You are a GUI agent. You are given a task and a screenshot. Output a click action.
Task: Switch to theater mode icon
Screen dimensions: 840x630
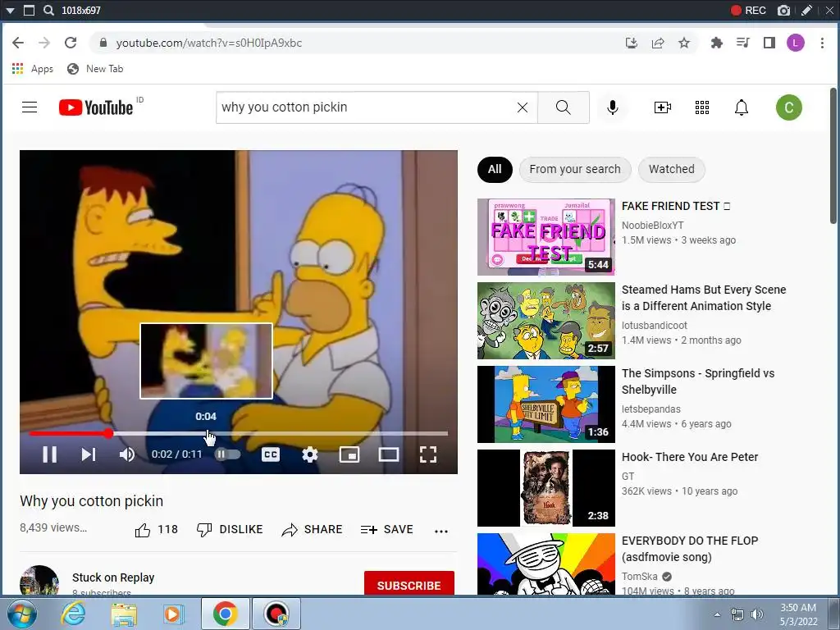pyautogui.click(x=388, y=454)
